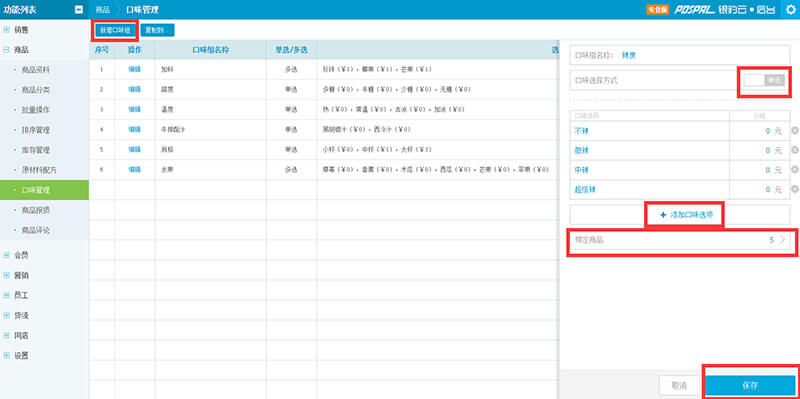Viewport: 800px width, 399px height.
Task: Remove the 不辣 flavor option
Action: [x=794, y=131]
